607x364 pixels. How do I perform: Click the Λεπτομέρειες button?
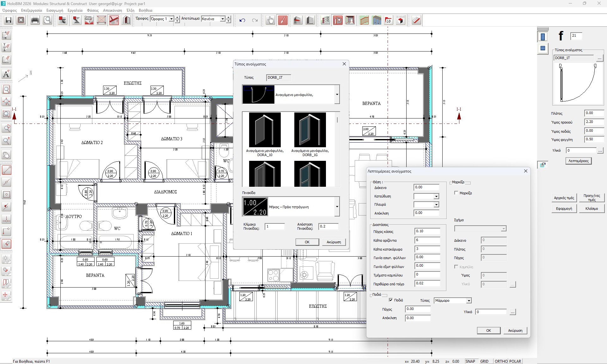tap(578, 161)
